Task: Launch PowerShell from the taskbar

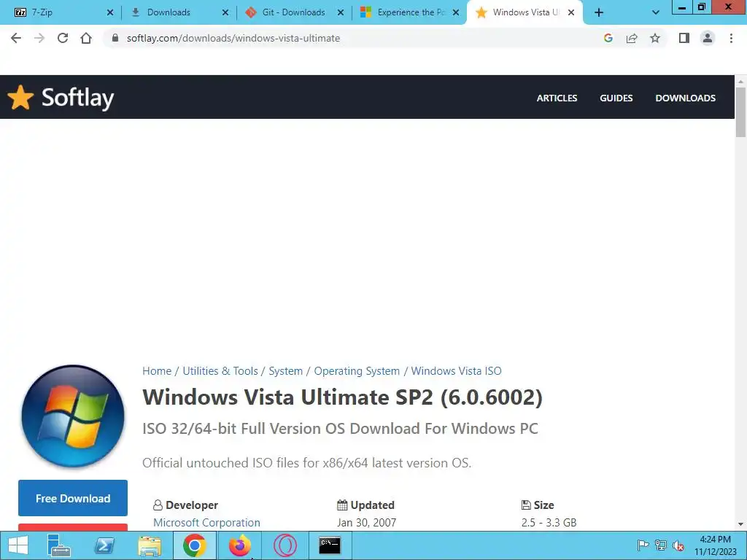Action: pos(104,545)
